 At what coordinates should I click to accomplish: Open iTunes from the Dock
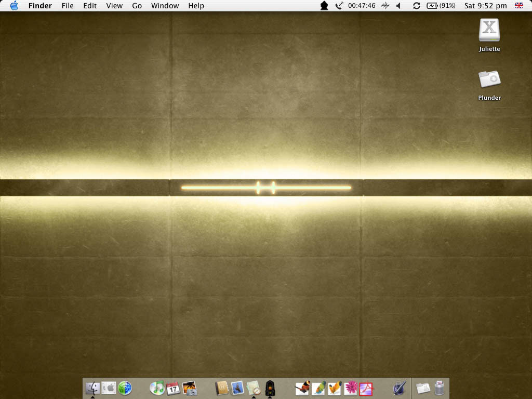tap(156, 388)
